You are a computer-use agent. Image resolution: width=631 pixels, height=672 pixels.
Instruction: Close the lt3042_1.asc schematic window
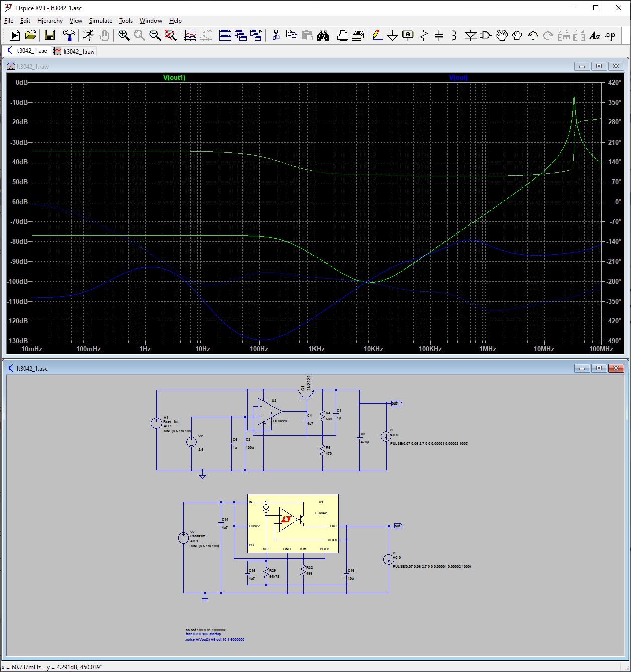616,368
